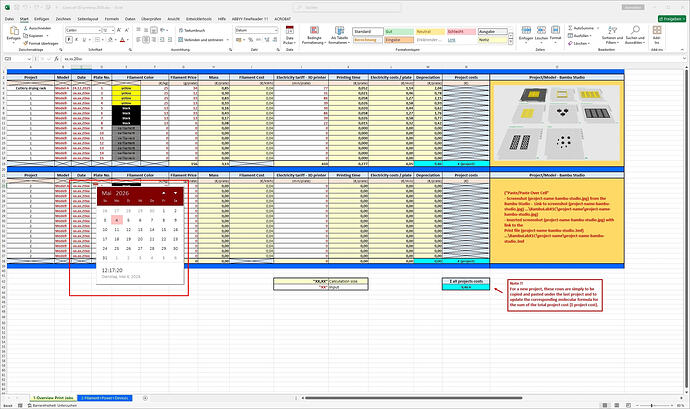Screen dimensions: 690x409
Task: Toggle Textumbruch wrap text
Action: [x=192, y=30]
